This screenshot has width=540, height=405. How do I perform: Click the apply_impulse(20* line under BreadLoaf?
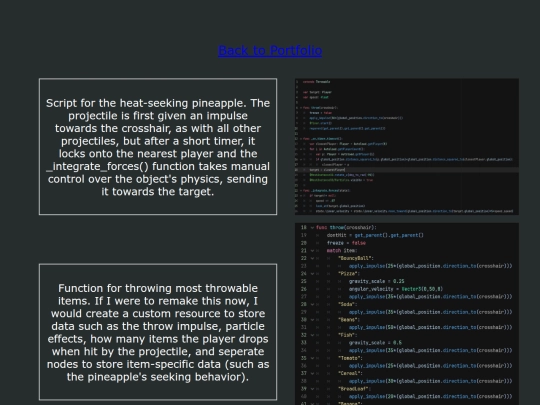pyautogui.click(x=430, y=396)
